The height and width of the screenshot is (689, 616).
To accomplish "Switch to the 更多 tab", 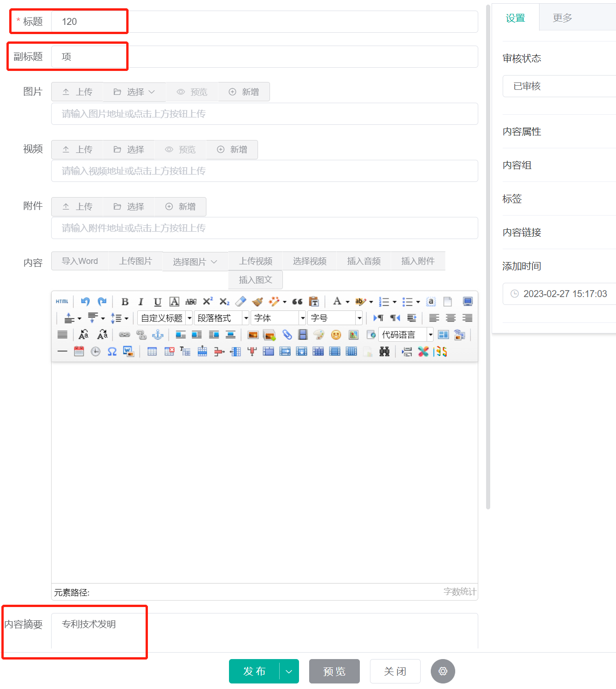I will click(x=561, y=18).
